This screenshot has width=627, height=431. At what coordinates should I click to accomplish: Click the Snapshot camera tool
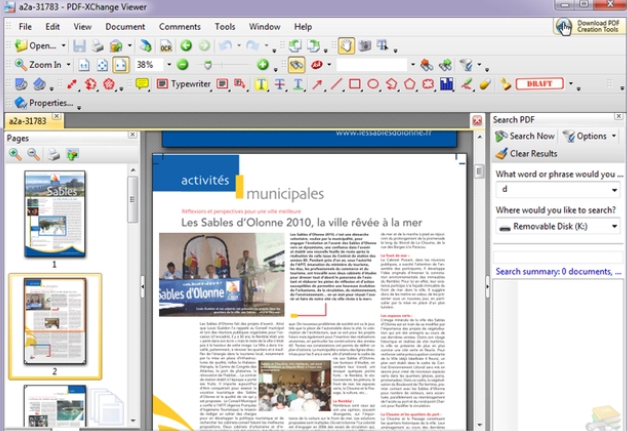364,46
